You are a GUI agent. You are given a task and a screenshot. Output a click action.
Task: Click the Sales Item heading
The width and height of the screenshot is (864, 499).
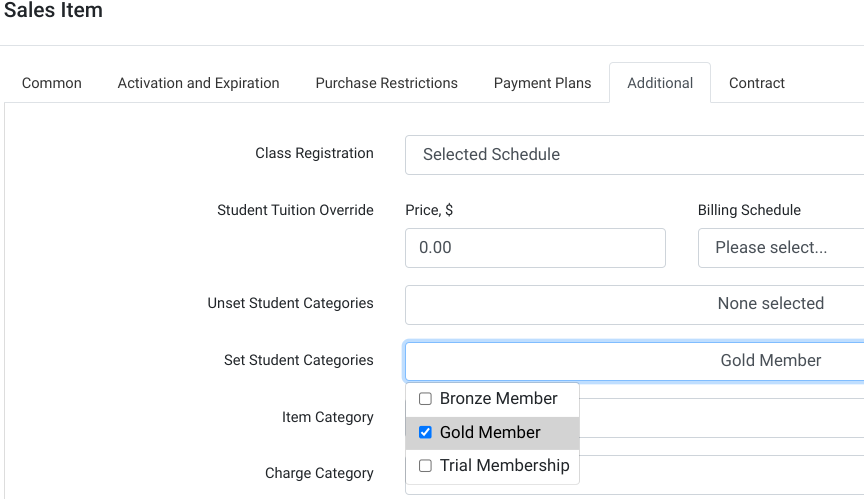coord(53,10)
